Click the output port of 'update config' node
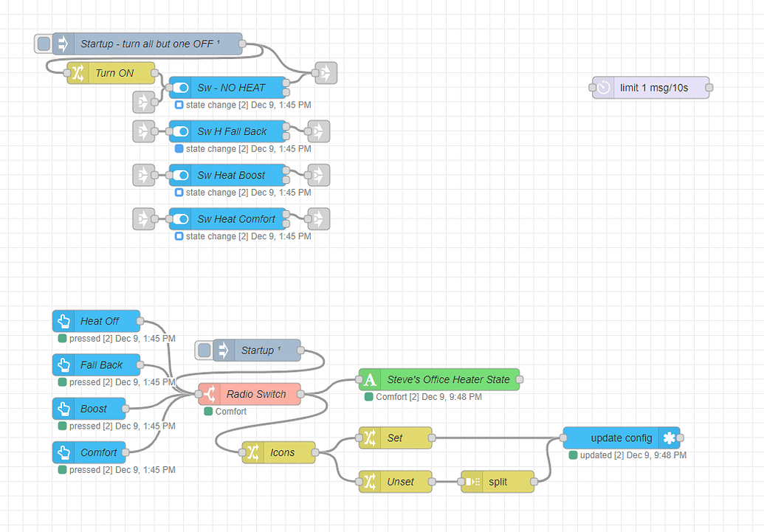This screenshot has width=764, height=532. (x=680, y=438)
